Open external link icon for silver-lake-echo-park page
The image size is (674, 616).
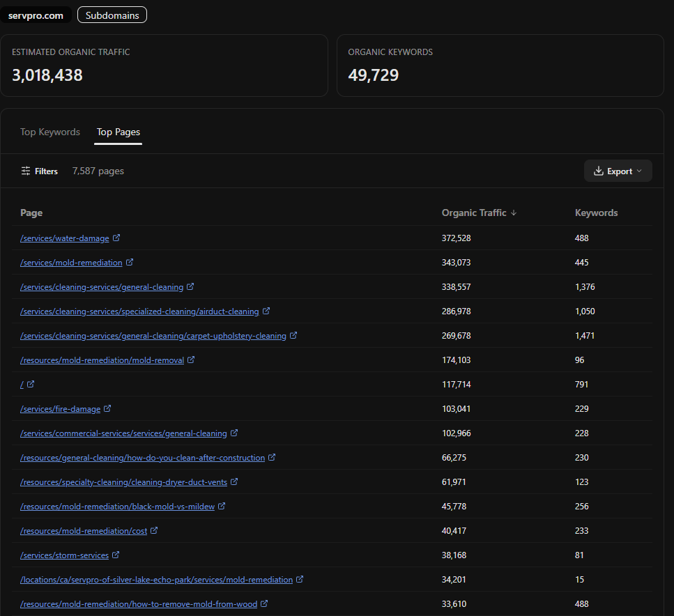pos(300,580)
